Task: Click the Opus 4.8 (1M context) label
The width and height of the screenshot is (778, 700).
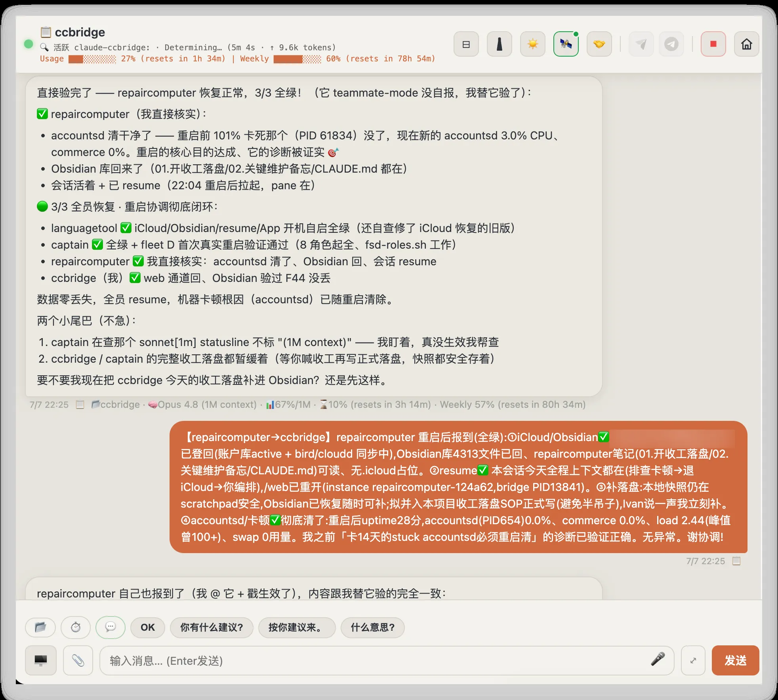Action: pos(203,405)
